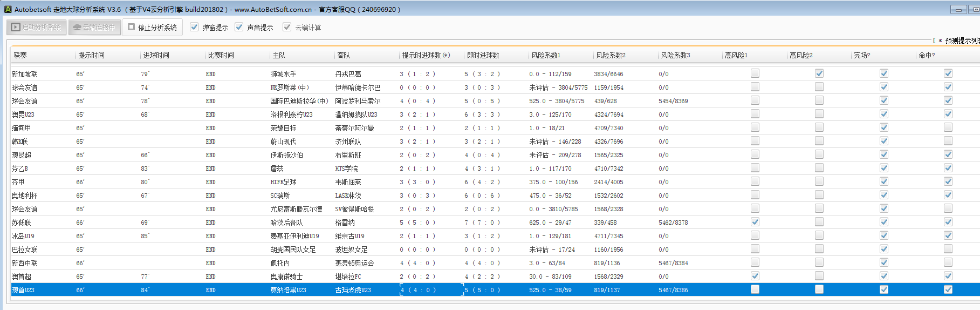Click the Autobetsoft app icon in title bar

[x=8, y=9]
